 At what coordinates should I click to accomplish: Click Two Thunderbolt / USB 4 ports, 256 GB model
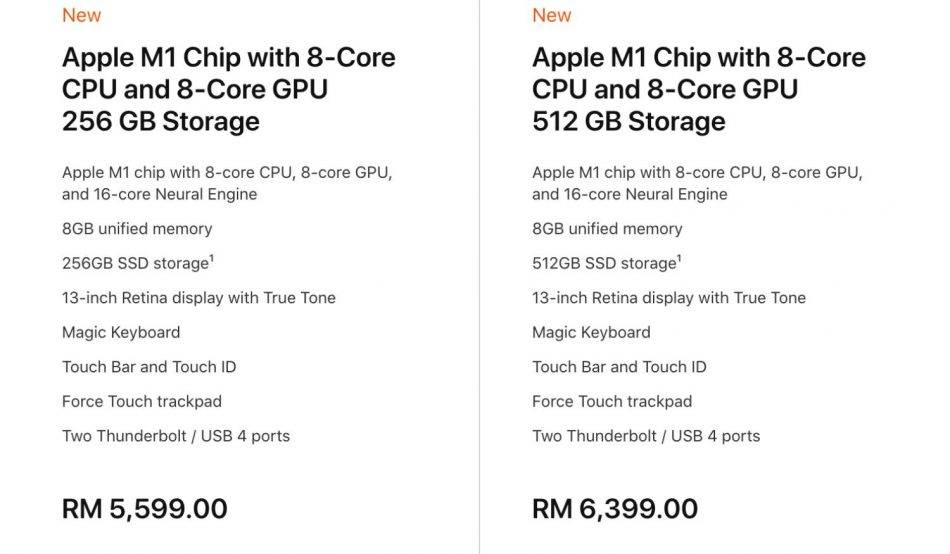(176, 436)
